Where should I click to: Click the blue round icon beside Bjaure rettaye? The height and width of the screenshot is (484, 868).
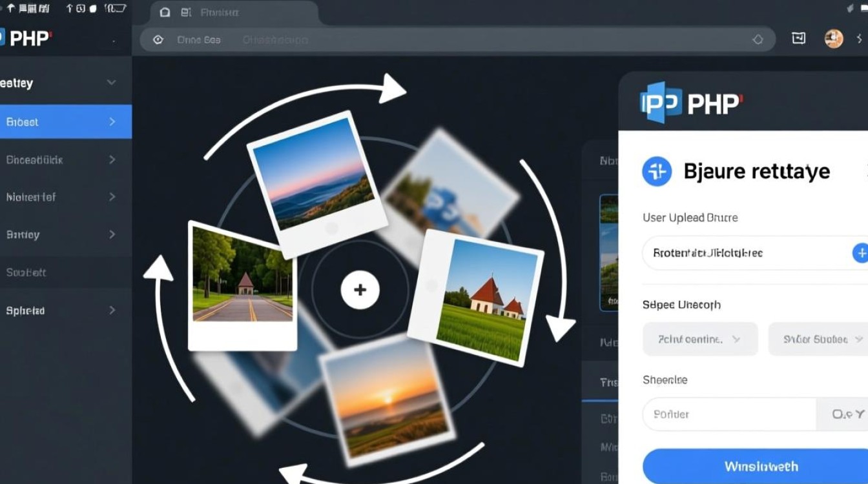(657, 171)
